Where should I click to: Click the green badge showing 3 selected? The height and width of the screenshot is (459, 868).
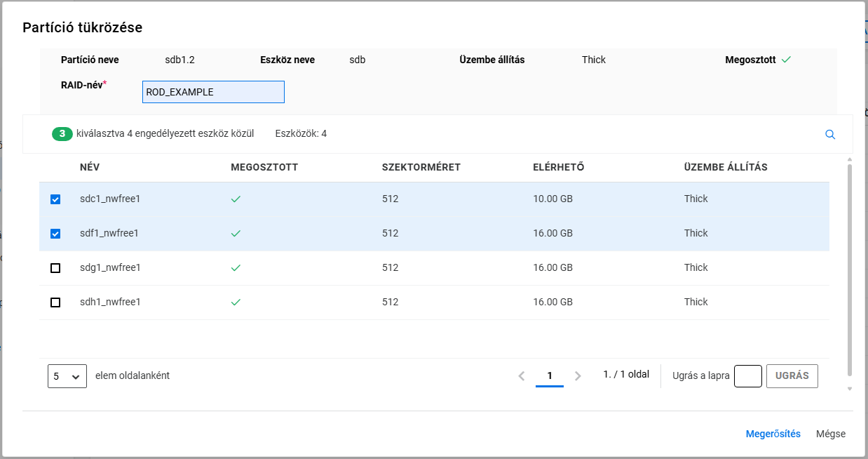click(62, 134)
